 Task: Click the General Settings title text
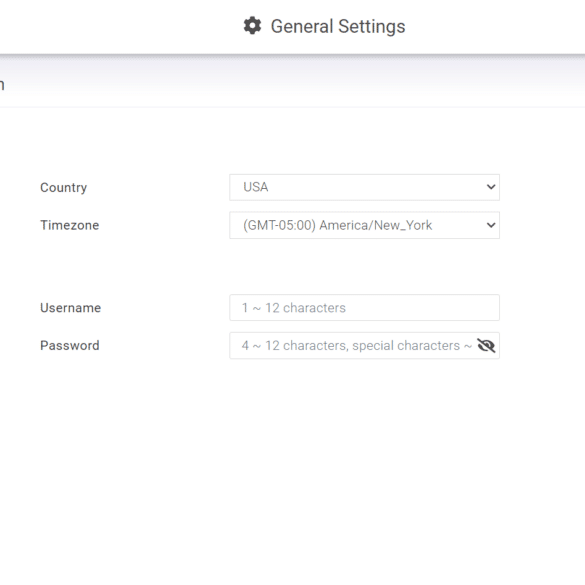pos(338,26)
